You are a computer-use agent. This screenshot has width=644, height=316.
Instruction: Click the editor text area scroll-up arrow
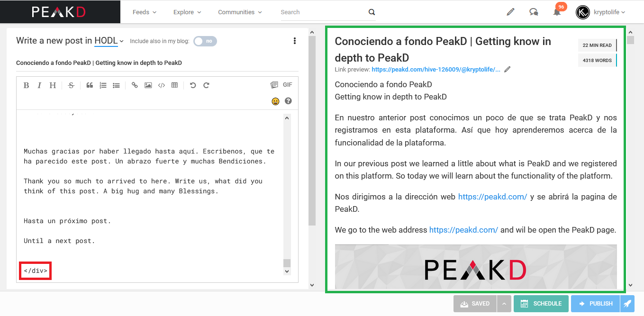coord(287,117)
